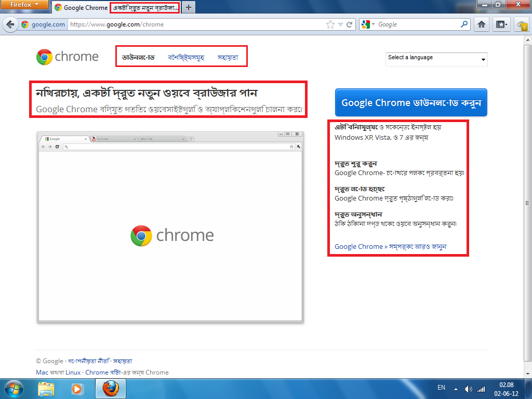Select the Google Chrome browser tab

[116, 7]
